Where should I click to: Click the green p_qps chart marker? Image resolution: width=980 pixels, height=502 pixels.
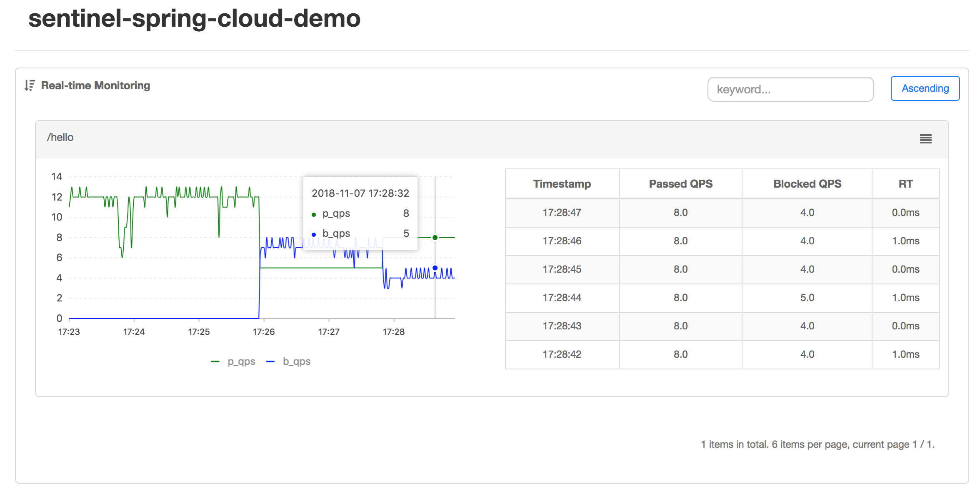435,238
